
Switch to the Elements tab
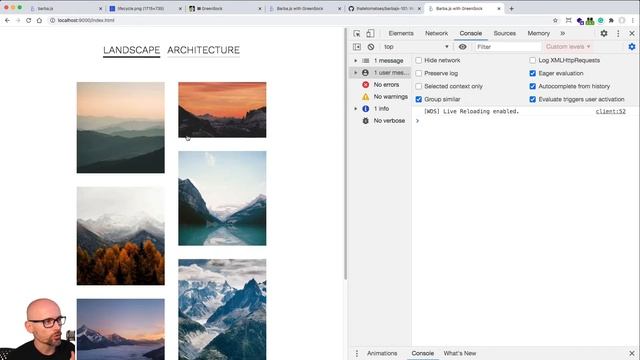[x=401, y=33]
